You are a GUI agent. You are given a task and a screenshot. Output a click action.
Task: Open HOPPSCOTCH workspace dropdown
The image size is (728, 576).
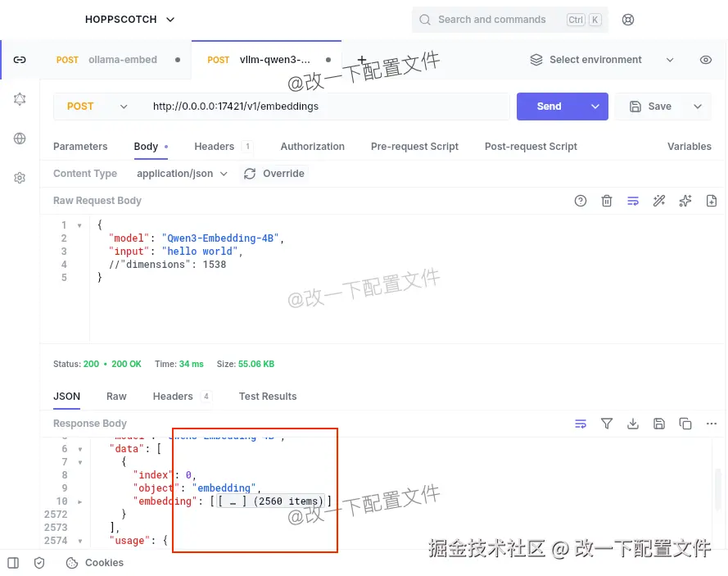pyautogui.click(x=130, y=20)
